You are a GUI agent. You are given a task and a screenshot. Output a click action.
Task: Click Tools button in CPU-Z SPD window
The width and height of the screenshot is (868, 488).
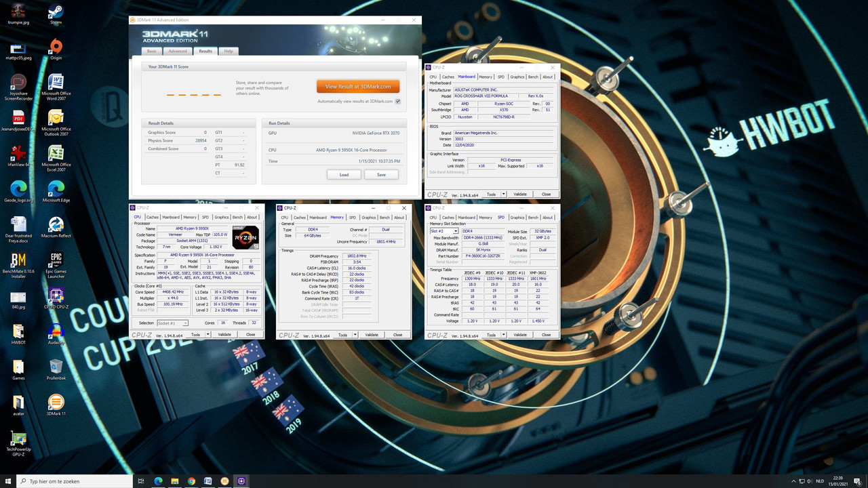490,335
